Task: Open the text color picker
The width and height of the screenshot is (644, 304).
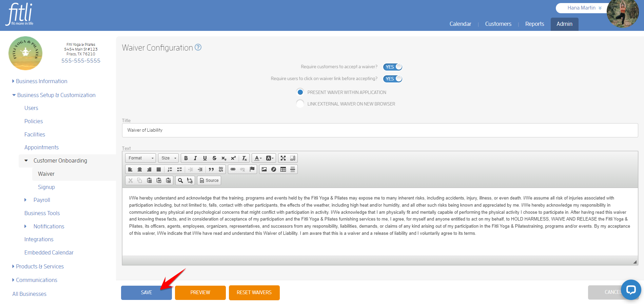Action: click(258, 158)
